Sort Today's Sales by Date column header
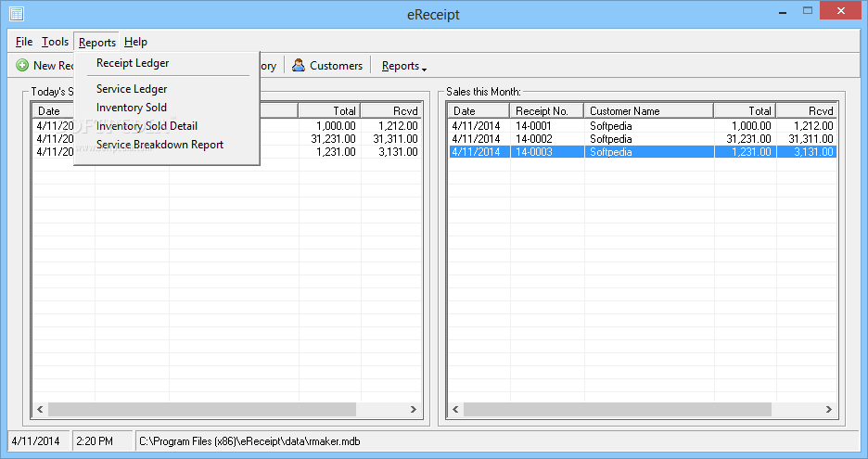Viewport: 868px width, 459px height. tap(54, 110)
